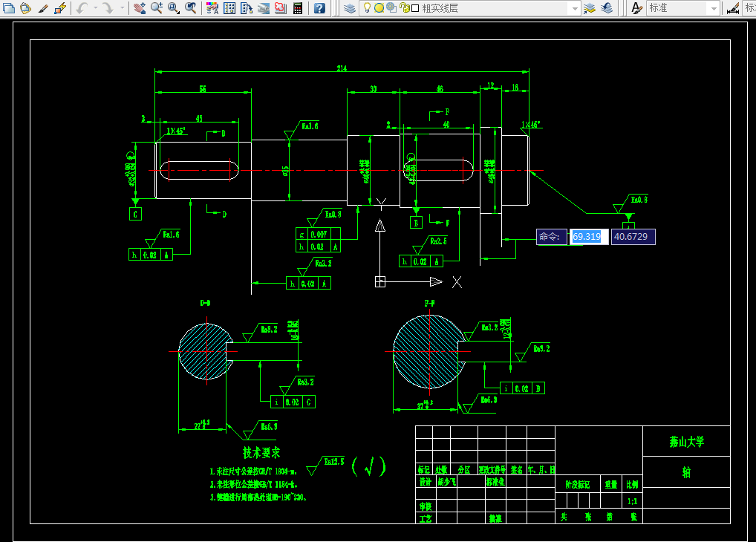Click the 泰山大学 title block text
This screenshot has width=756, height=542.
(687, 441)
